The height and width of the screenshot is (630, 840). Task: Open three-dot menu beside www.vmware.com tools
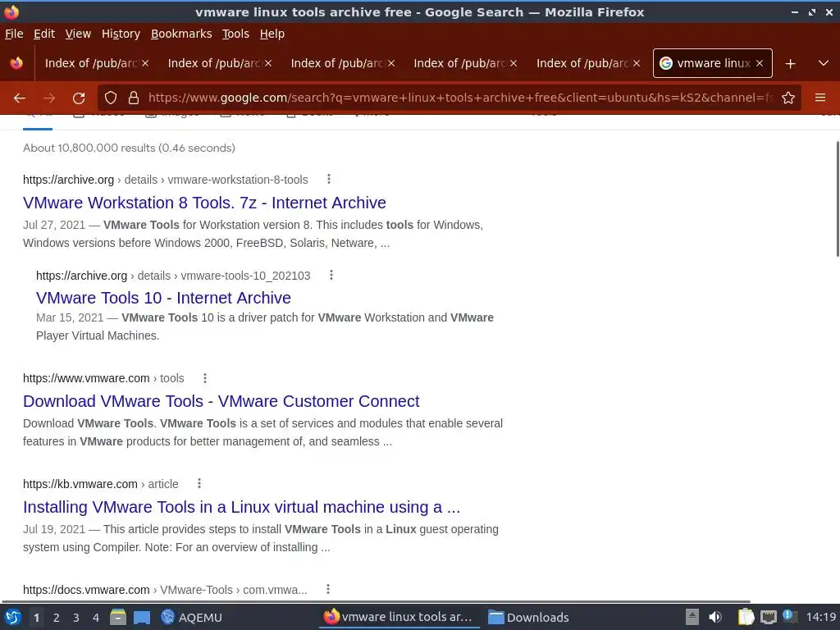coord(204,378)
